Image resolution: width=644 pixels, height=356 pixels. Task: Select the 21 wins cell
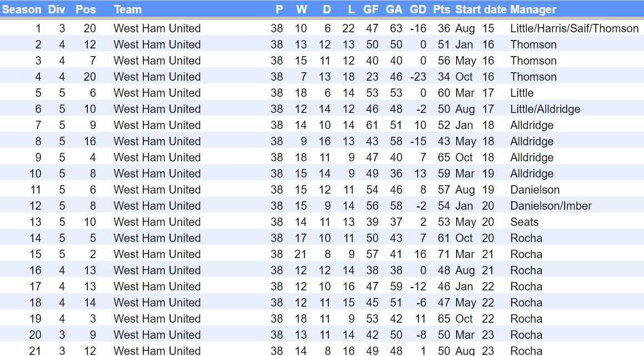(301, 254)
